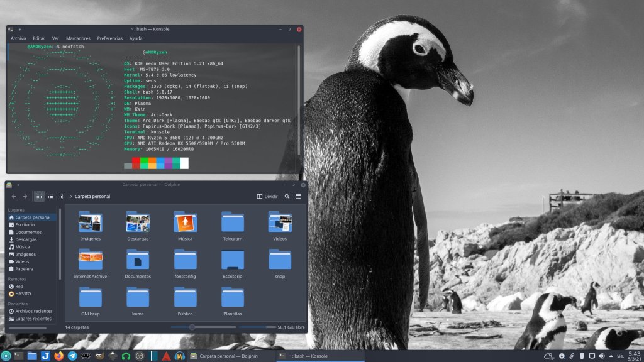Select Papelera in the places sidebar
The width and height of the screenshot is (644, 362).
[24, 269]
